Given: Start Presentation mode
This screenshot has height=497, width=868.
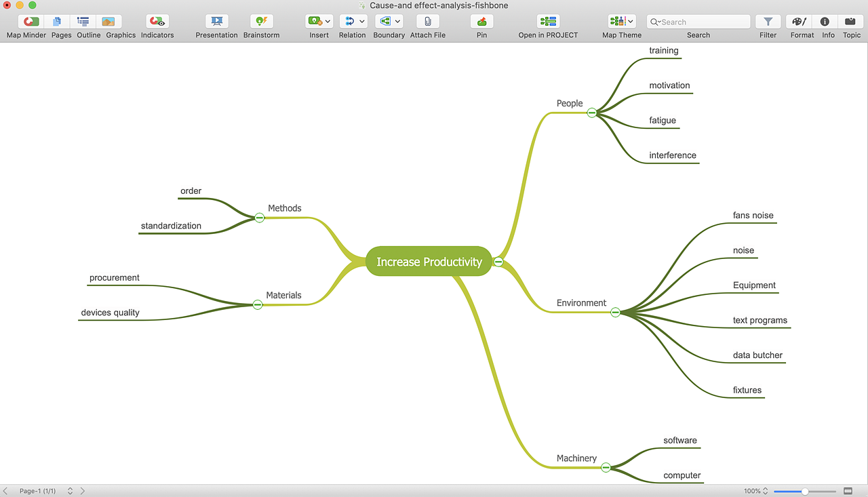Looking at the screenshot, I should click(217, 22).
